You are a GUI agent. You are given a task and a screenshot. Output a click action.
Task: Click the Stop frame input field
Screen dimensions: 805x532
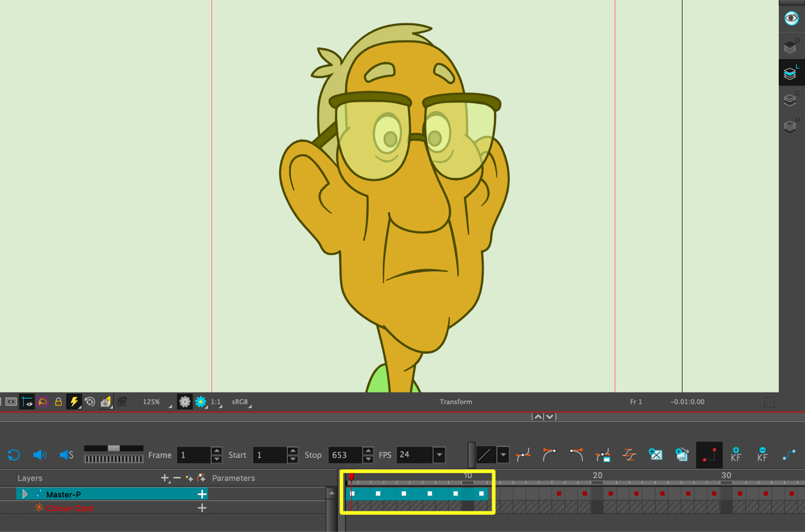click(x=345, y=455)
